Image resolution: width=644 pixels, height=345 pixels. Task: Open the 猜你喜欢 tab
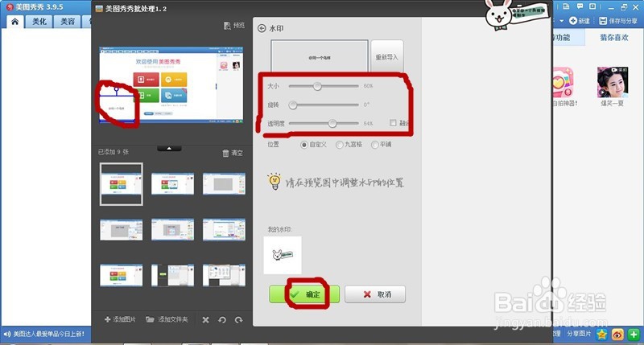point(614,37)
